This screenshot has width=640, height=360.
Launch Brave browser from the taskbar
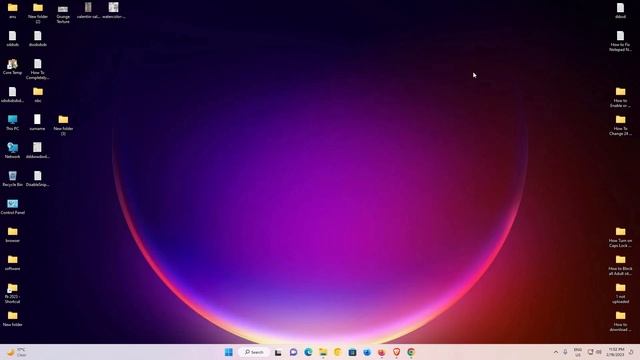coord(396,352)
